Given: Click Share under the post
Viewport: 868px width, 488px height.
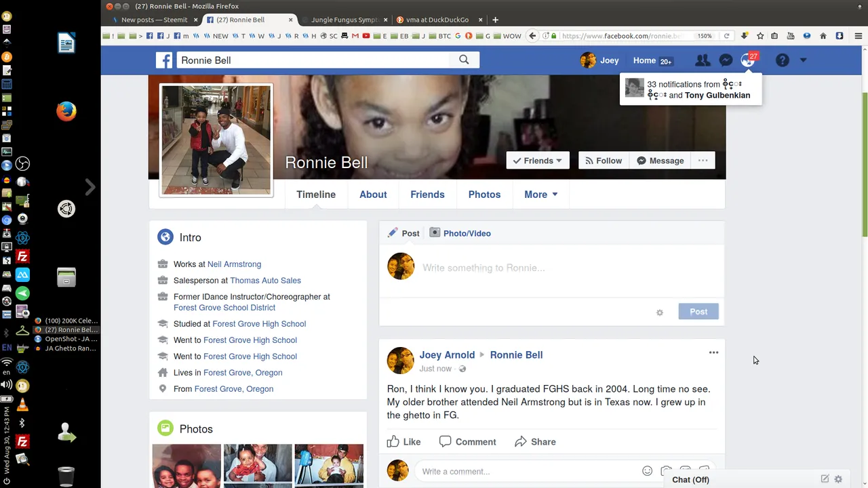Looking at the screenshot, I should [x=536, y=442].
